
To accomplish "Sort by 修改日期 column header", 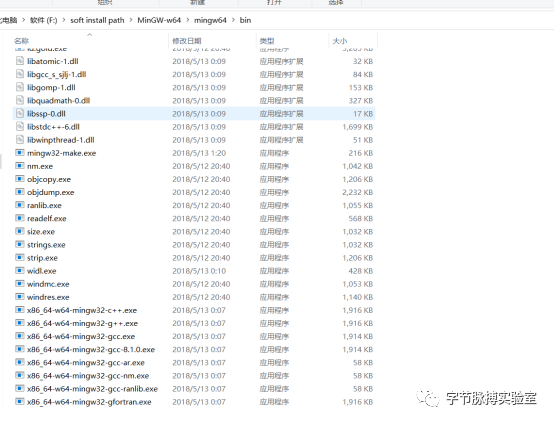I will pos(187,41).
